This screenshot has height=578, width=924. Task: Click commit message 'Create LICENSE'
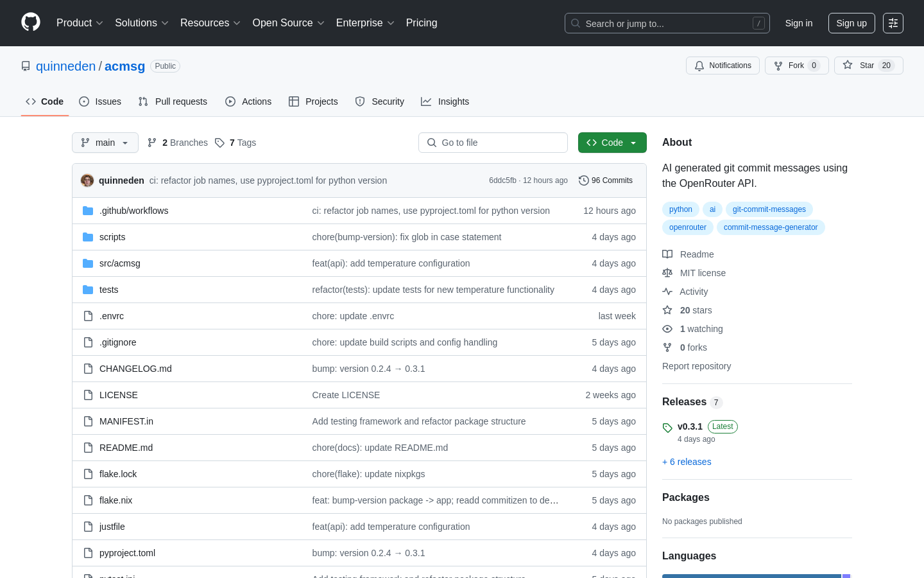[x=346, y=395]
